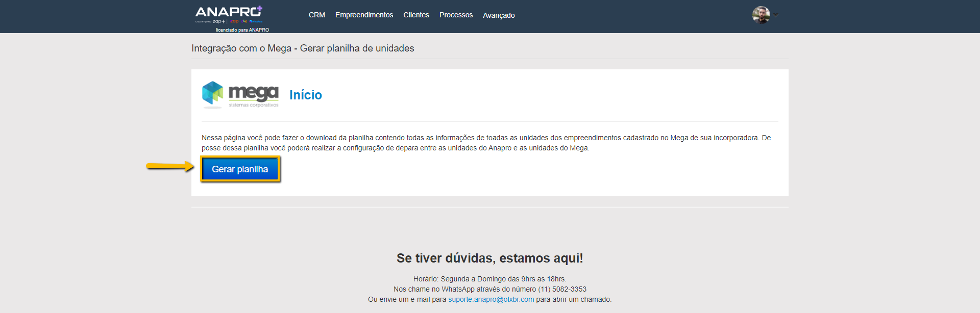Click the Início heading
The height and width of the screenshot is (313, 980).
coord(305,95)
